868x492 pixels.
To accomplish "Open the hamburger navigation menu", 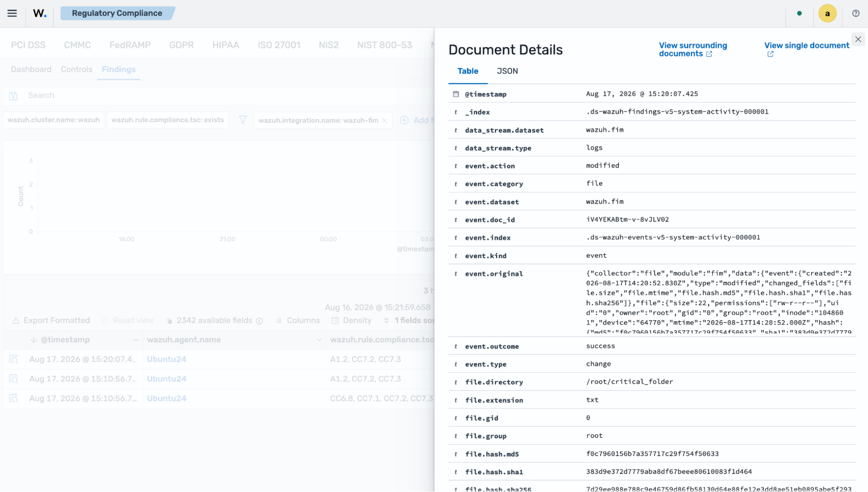I will 12,13.
